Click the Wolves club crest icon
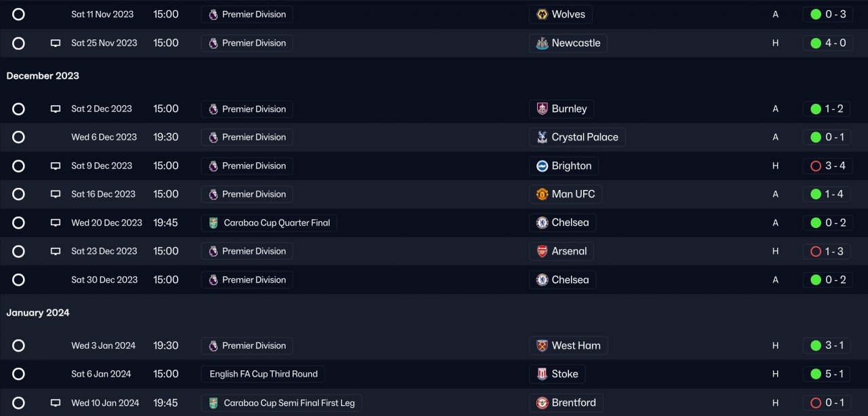 (x=542, y=14)
